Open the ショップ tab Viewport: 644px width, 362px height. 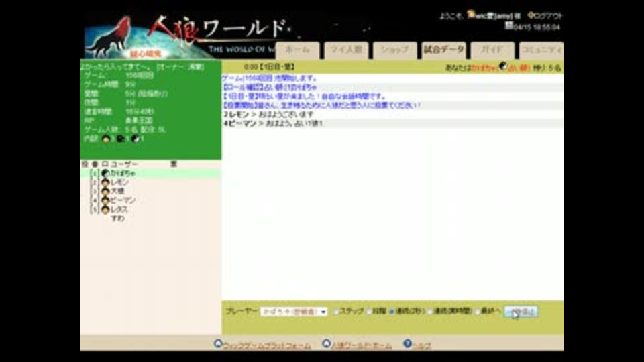394,50
